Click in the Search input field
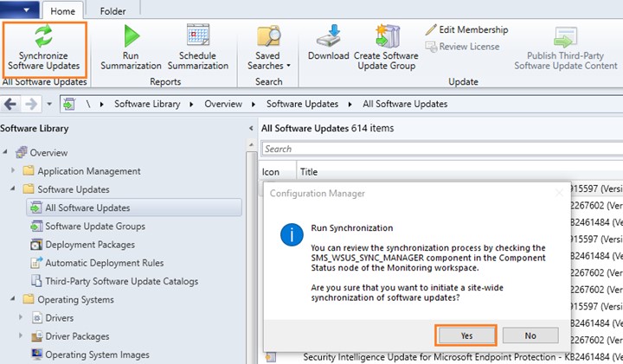 442,149
